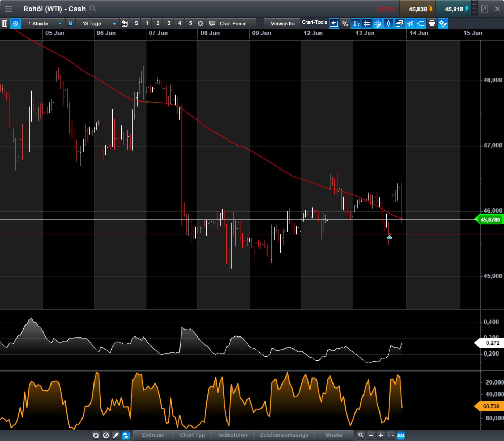Click the Verwandte button

click(x=282, y=23)
